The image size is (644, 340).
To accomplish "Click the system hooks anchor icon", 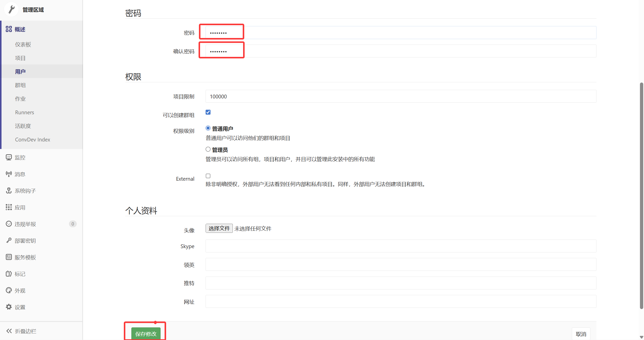I will [x=9, y=191].
